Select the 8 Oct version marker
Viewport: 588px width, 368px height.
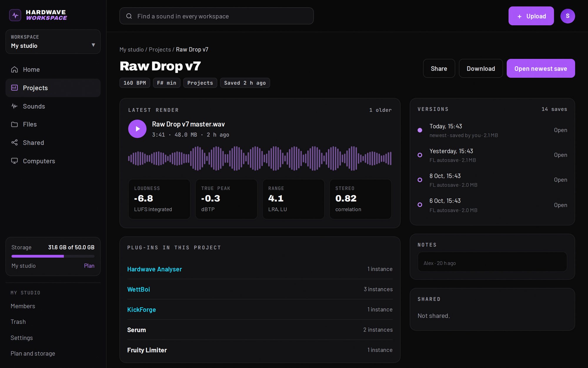click(420, 180)
